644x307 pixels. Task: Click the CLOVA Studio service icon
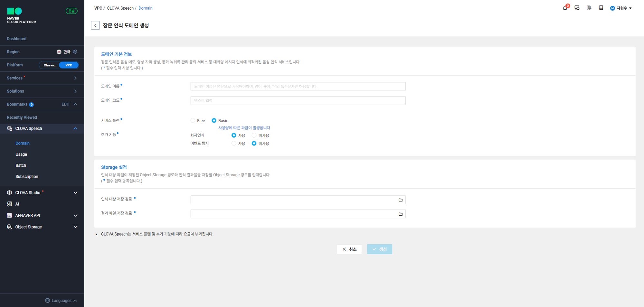tap(10, 193)
